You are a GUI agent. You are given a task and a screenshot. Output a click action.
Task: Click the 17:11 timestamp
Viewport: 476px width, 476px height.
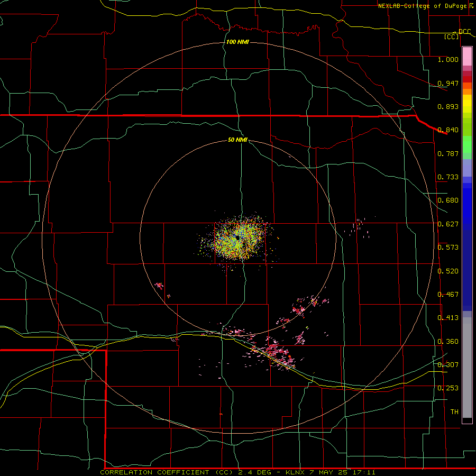364,472
